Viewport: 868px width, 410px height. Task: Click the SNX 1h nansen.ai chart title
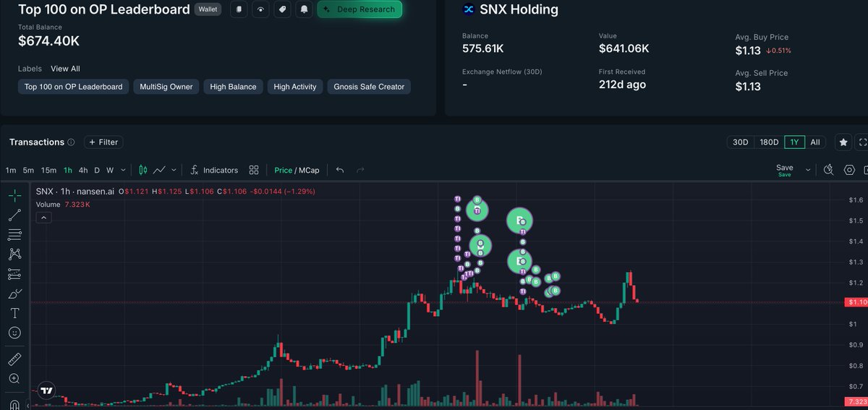pyautogui.click(x=75, y=192)
